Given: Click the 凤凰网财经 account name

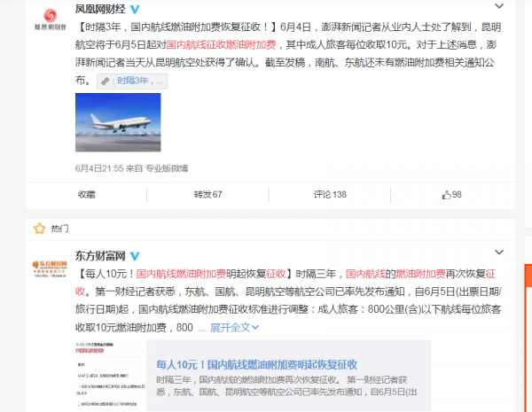Looking at the screenshot, I should click(x=100, y=9).
